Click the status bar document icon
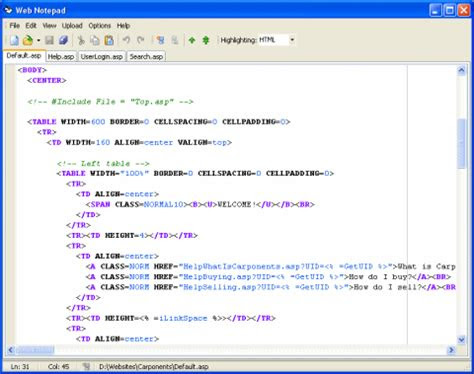This screenshot has height=374, width=474. pos(87,367)
